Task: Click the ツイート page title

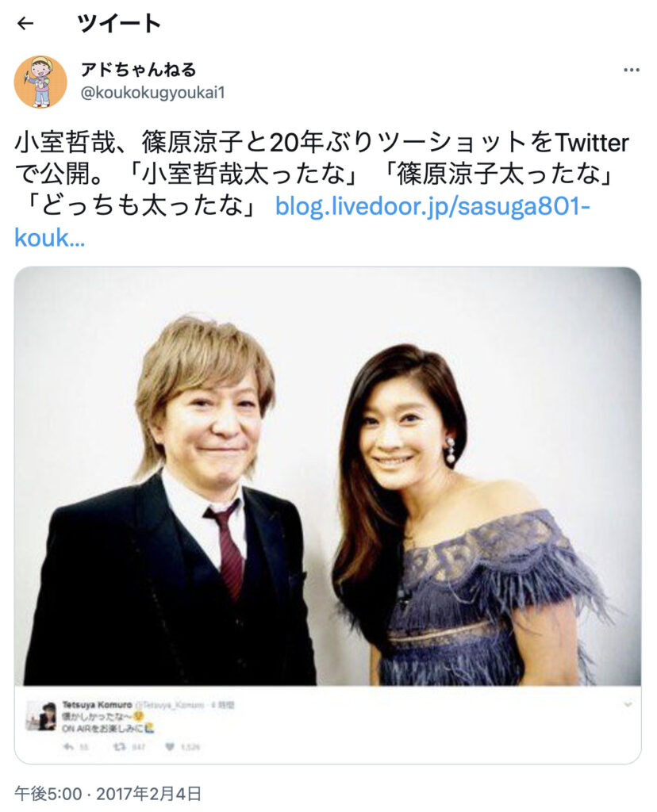Action: [x=119, y=23]
